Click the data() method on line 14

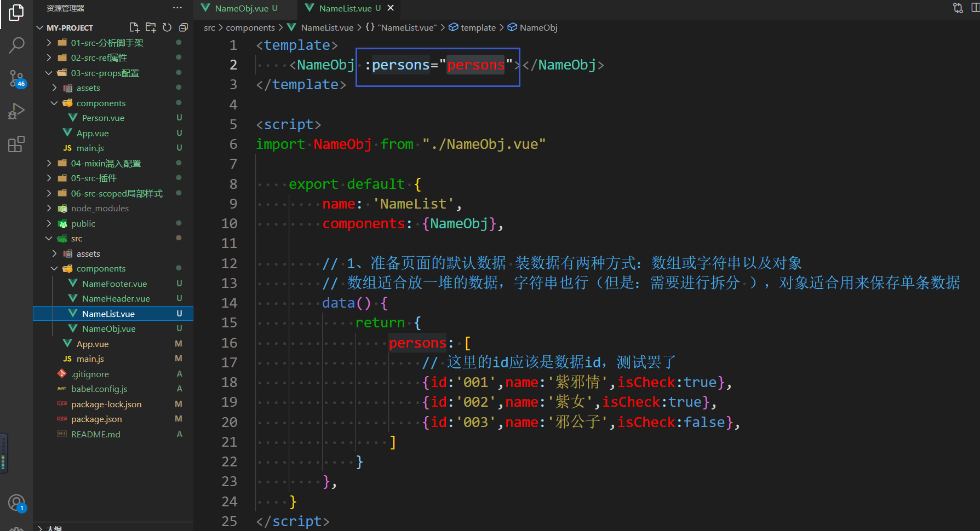pos(346,303)
